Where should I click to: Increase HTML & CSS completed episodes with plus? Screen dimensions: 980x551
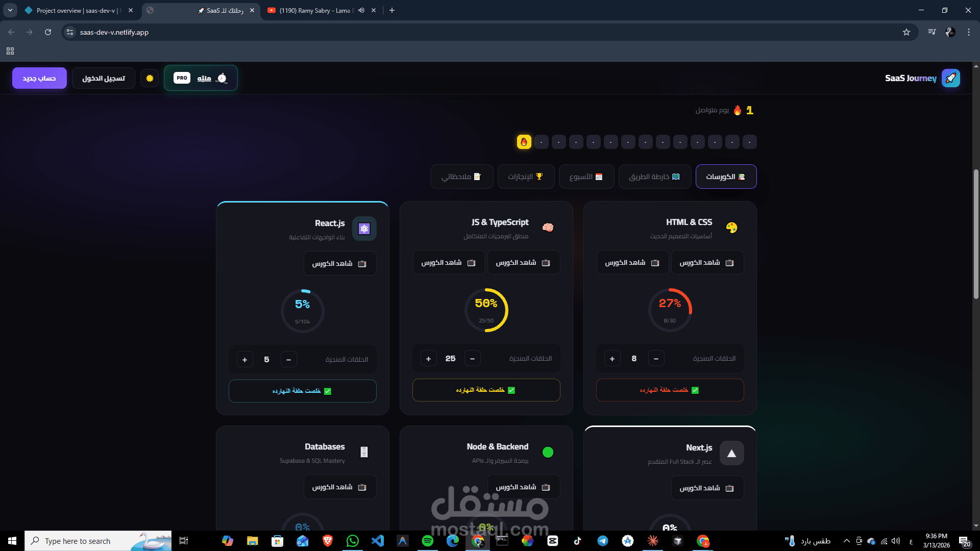(612, 359)
